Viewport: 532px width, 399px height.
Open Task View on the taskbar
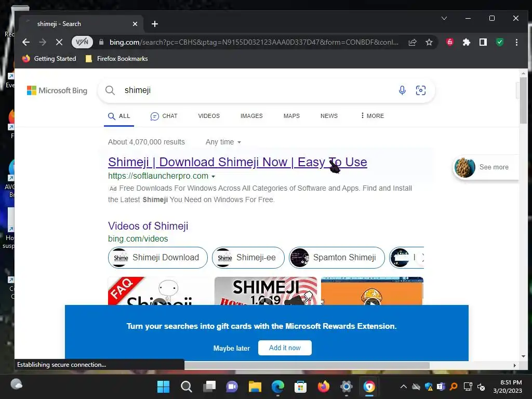pyautogui.click(x=209, y=387)
